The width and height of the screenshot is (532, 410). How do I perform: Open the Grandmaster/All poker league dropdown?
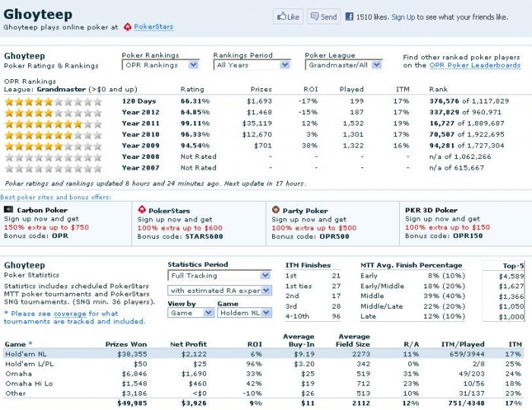(x=344, y=65)
